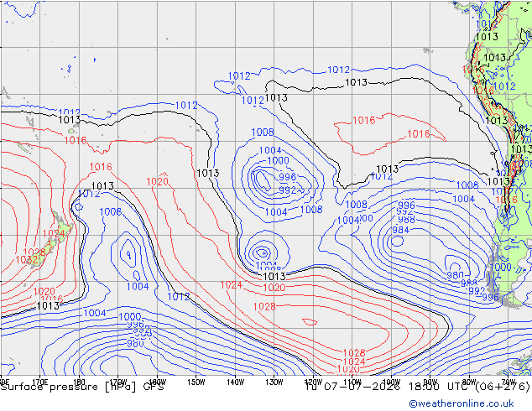532x411 pixels.
Task: Click the '140W' longitude axis label
Action: tap(235, 382)
